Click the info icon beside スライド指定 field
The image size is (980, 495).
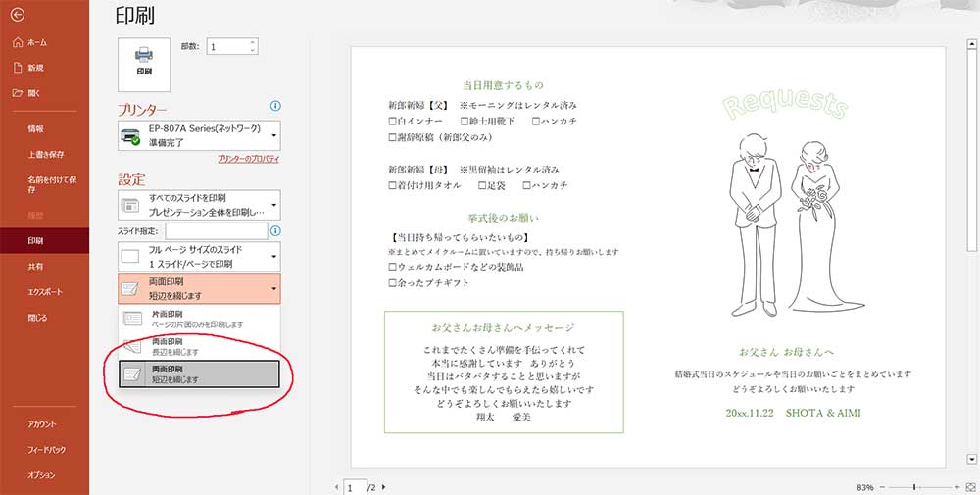(275, 230)
